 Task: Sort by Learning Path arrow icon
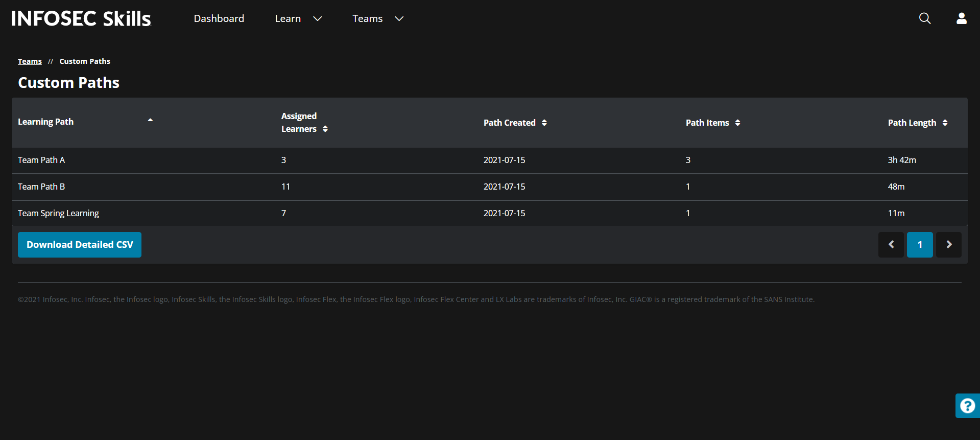pos(150,121)
